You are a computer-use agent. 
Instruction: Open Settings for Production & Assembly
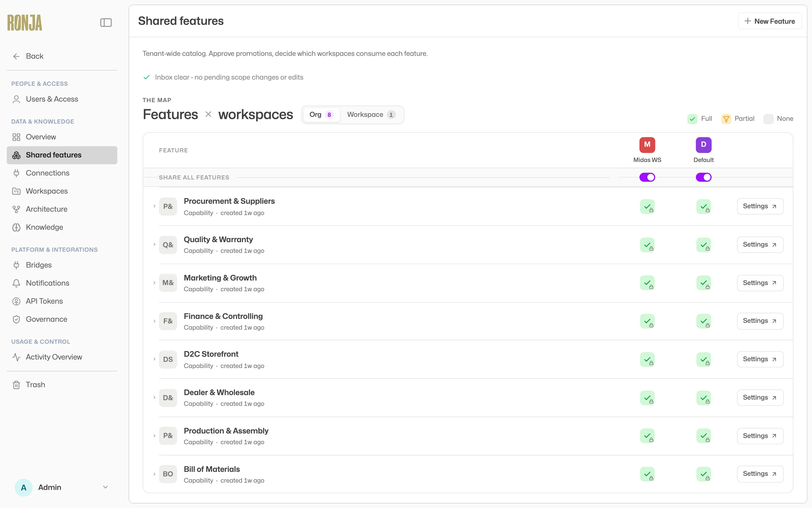pyautogui.click(x=760, y=436)
